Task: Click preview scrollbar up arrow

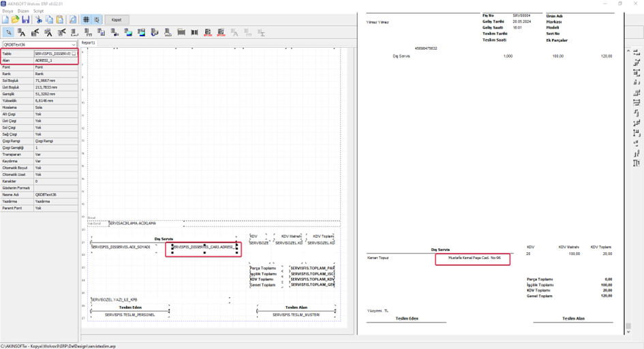Action: 628,51
